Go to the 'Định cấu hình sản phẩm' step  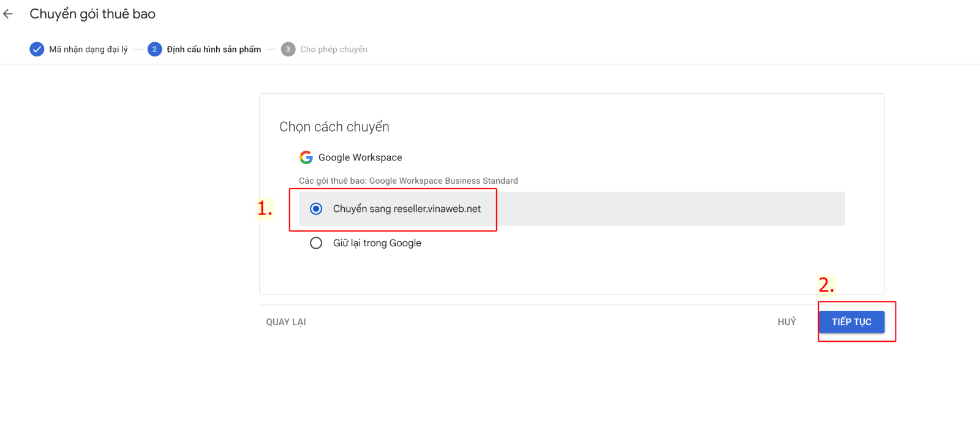click(214, 50)
